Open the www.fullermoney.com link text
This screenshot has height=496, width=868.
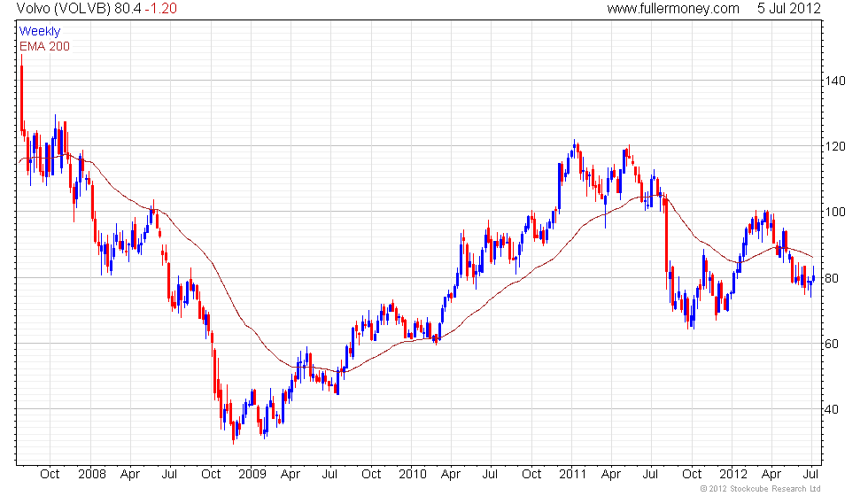pyautogui.click(x=673, y=8)
